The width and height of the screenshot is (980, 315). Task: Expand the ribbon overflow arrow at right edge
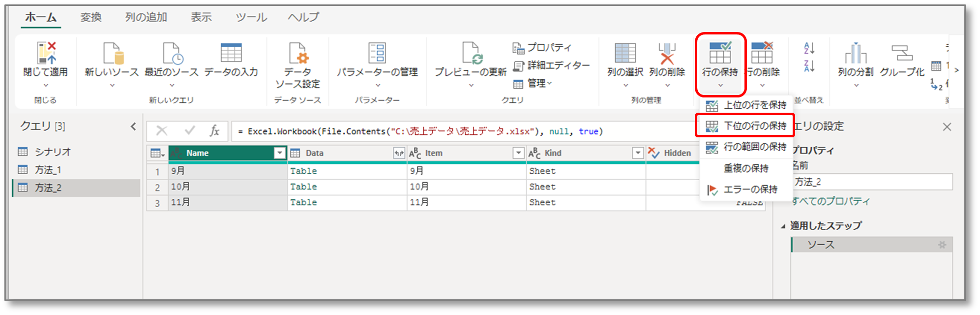tap(956, 70)
